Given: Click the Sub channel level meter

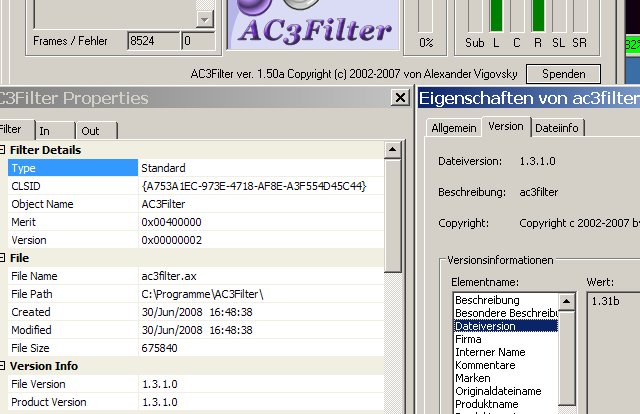Looking at the screenshot, I should pyautogui.click(x=475, y=16).
